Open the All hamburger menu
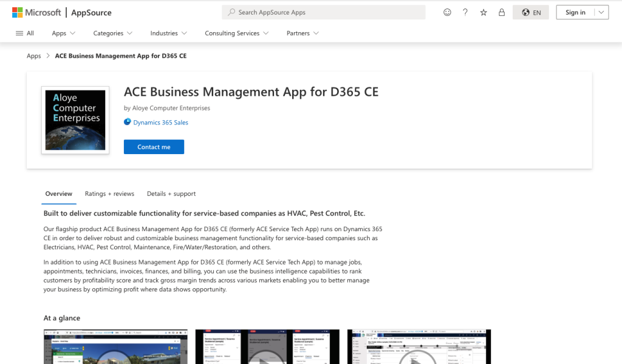Image resolution: width=622 pixels, height=364 pixels. pyautogui.click(x=24, y=33)
